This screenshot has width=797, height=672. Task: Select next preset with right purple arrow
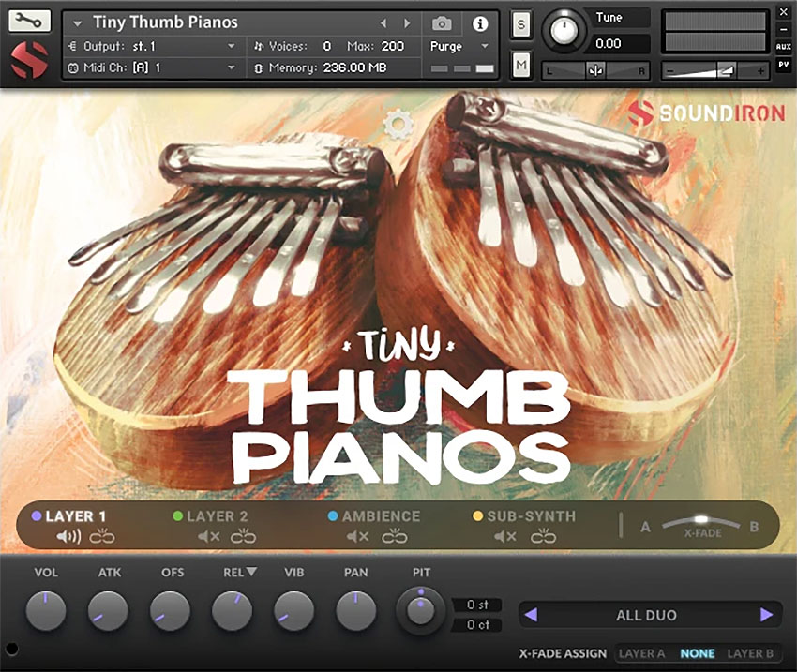[766, 615]
